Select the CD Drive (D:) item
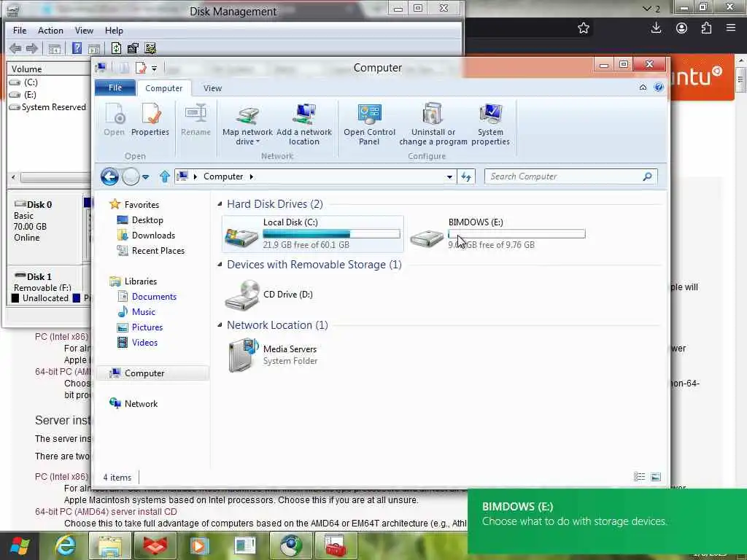The height and width of the screenshot is (560, 747). pyautogui.click(x=268, y=295)
